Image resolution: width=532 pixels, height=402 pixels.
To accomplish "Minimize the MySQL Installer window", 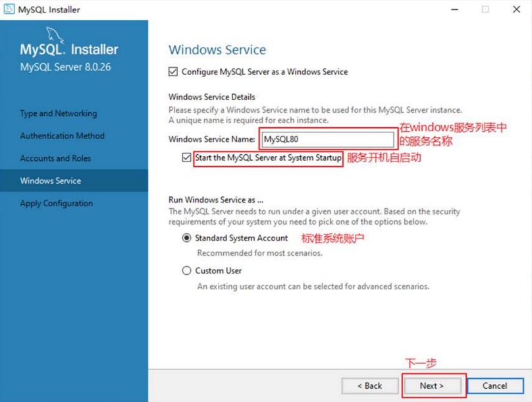I will (455, 9).
